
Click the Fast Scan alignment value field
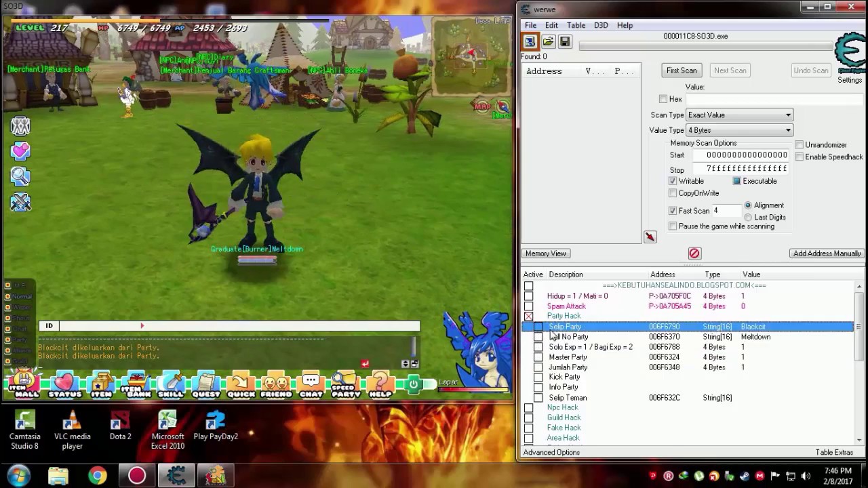pyautogui.click(x=726, y=211)
